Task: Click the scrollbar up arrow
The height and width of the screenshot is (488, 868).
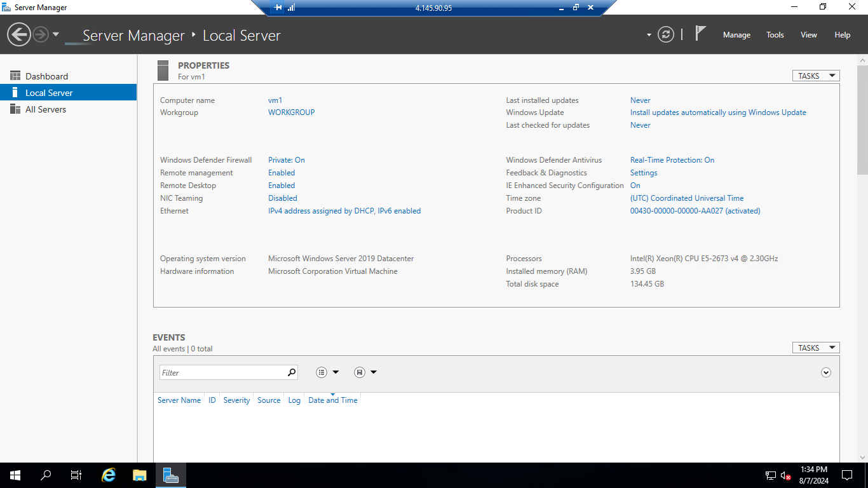Action: point(862,59)
